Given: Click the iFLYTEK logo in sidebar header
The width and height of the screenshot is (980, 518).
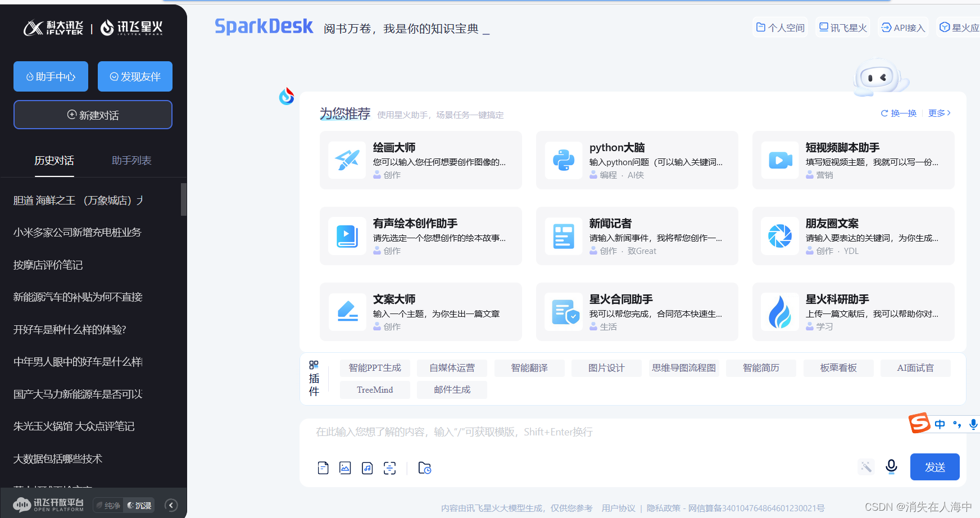Looking at the screenshot, I should coord(53,28).
